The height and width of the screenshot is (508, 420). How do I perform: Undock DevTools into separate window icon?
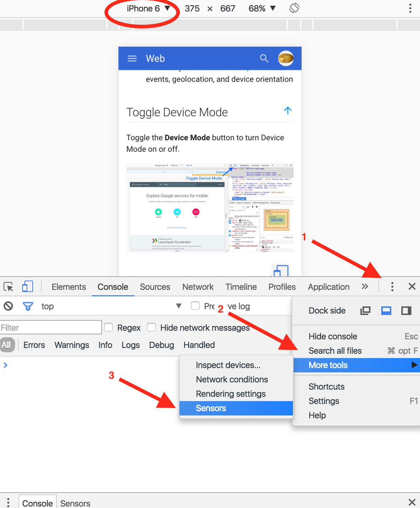pyautogui.click(x=365, y=311)
